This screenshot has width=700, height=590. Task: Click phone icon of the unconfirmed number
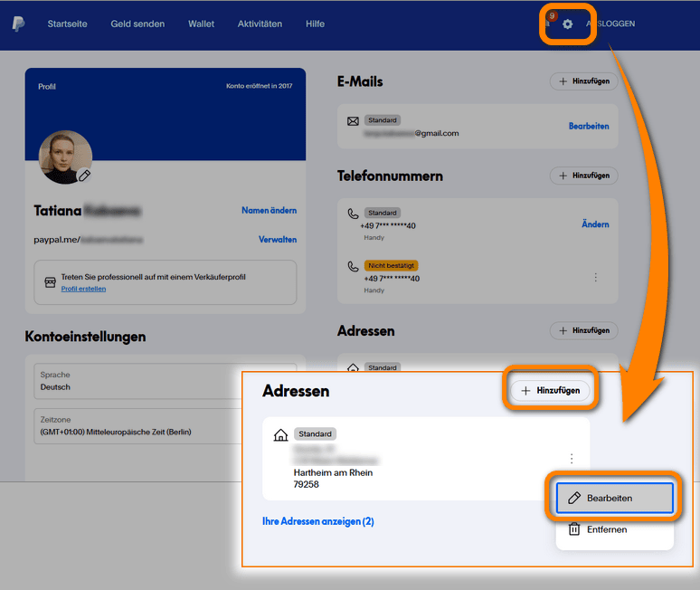tap(353, 266)
